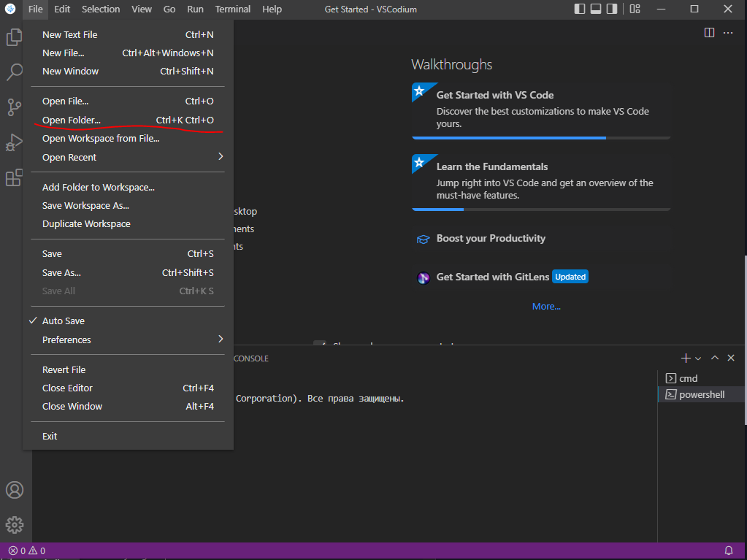Create a new terminal with plus icon
Screen dimensions: 747x560
point(686,358)
